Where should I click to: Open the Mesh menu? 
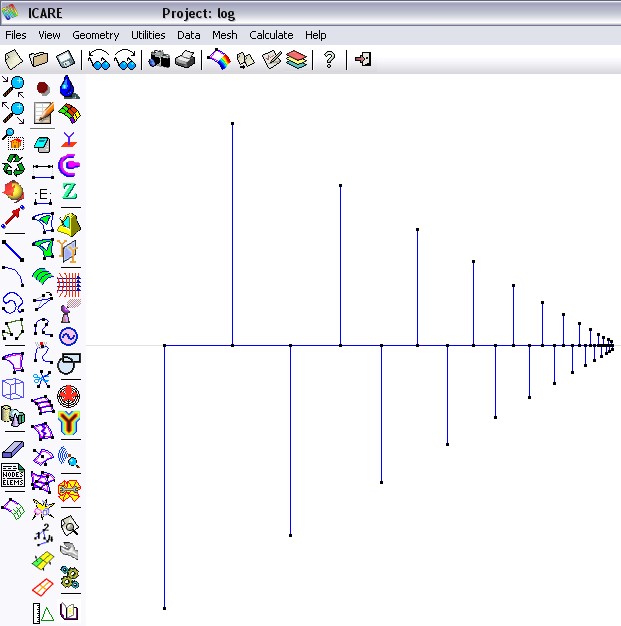(224, 35)
